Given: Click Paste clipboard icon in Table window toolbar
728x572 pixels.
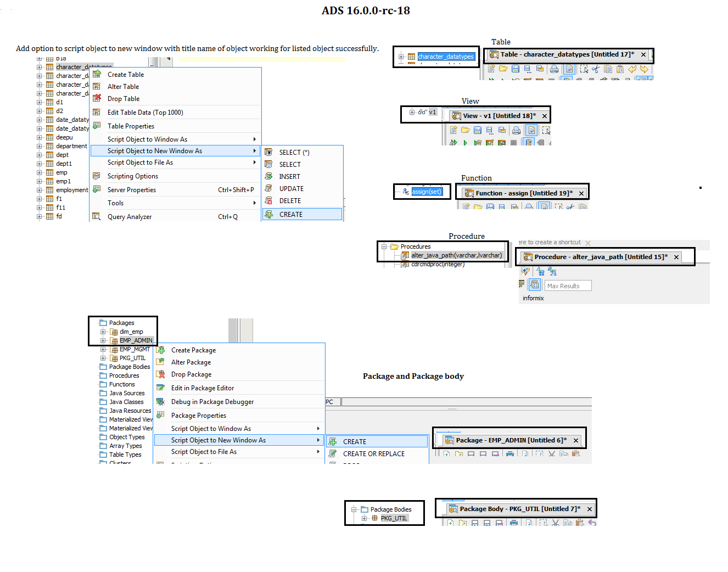Looking at the screenshot, I should click(620, 69).
